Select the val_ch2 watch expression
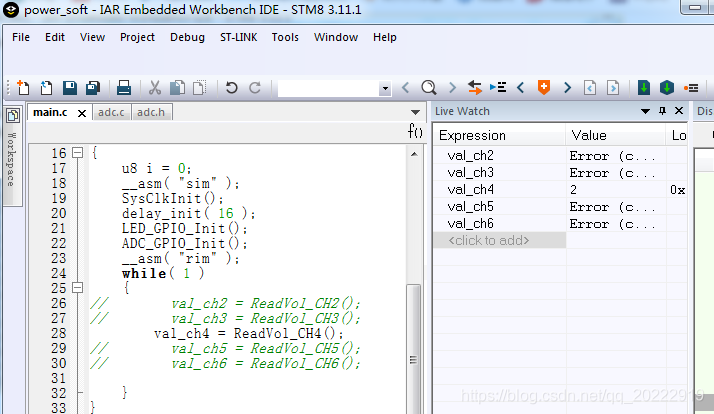Screen dimensions: 714x414 click(x=471, y=155)
